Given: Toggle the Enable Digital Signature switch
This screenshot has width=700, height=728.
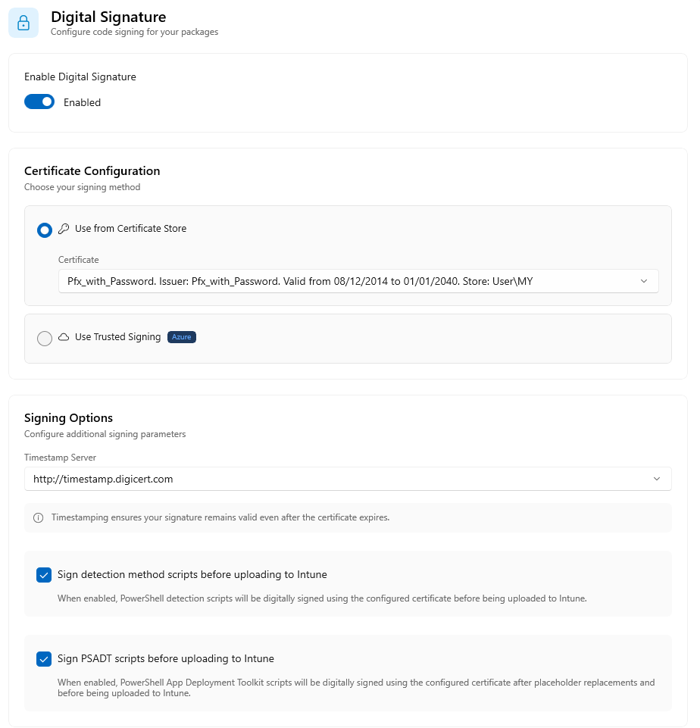Looking at the screenshot, I should 39,102.
